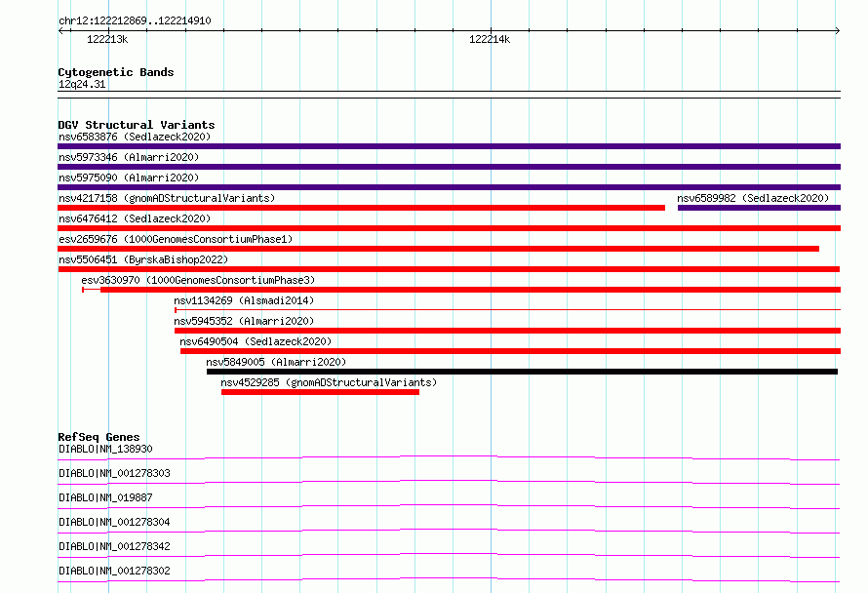Select esv3630970 1000GenomesConsortiumPhase3 label
This screenshot has width=868, height=593.
pyautogui.click(x=198, y=280)
